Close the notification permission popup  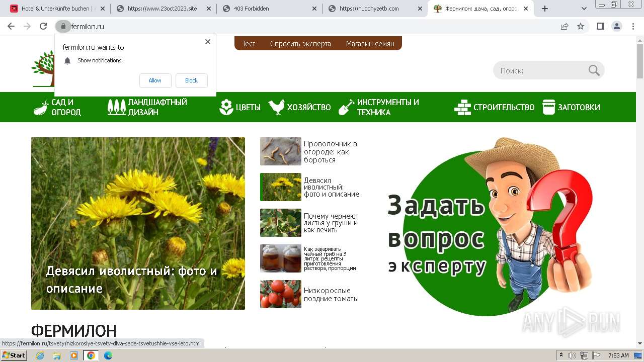point(208,42)
